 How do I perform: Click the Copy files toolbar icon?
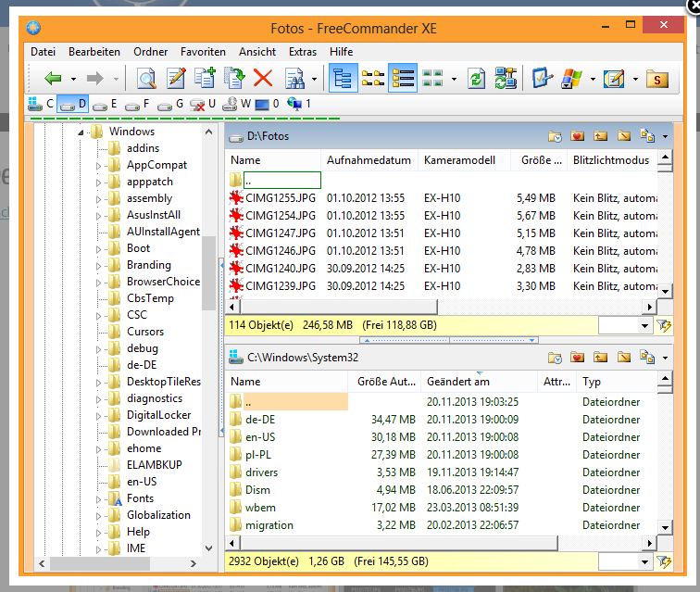pyautogui.click(x=205, y=78)
